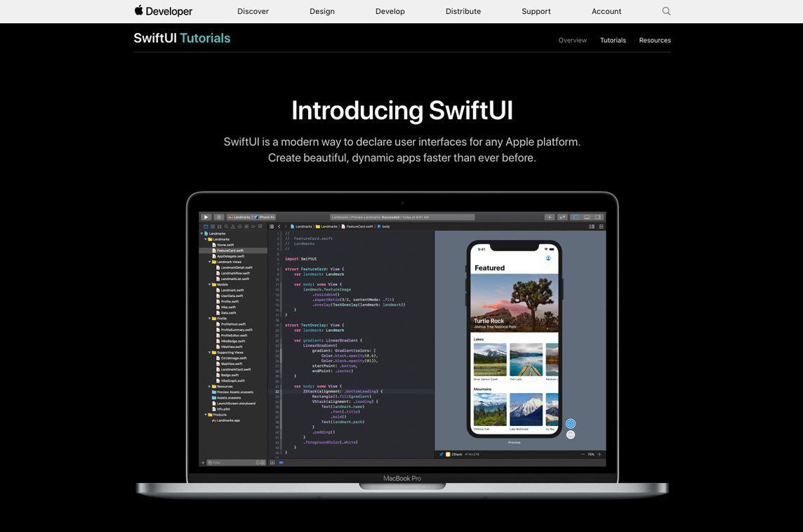Select the Symbol navigator icon in Xcode

point(219,226)
